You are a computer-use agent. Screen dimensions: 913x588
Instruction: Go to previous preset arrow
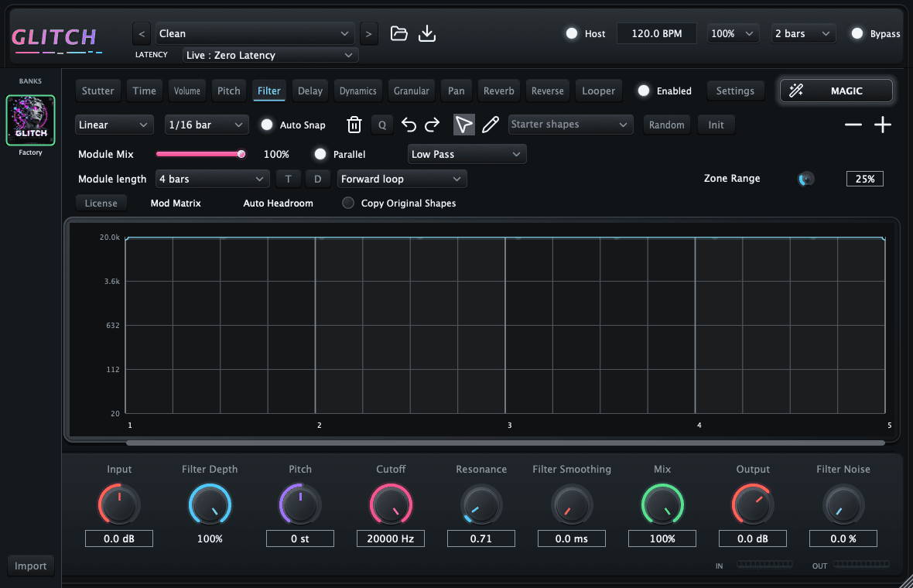pos(142,34)
